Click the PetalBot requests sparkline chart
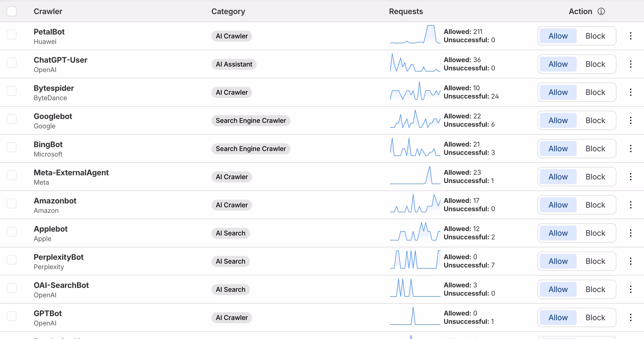This screenshot has width=644, height=339. click(415, 35)
